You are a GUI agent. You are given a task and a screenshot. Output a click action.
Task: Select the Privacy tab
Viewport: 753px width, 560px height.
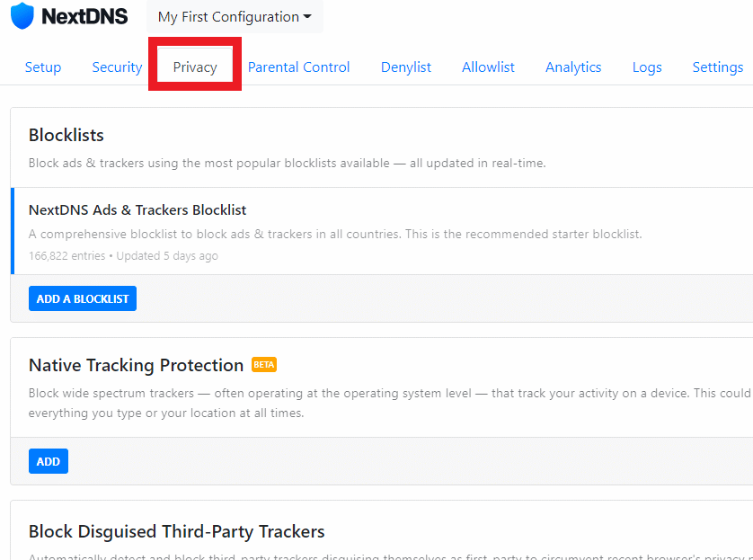tap(195, 67)
